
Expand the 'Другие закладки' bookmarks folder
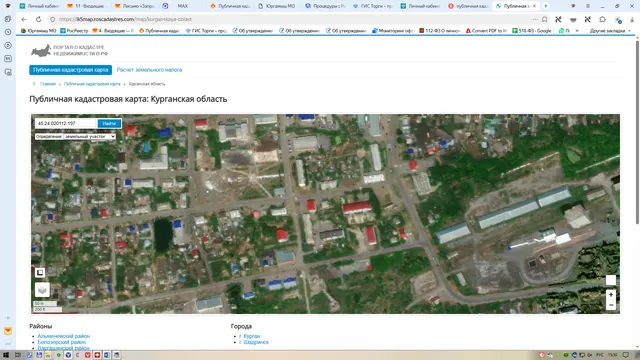tap(610, 31)
